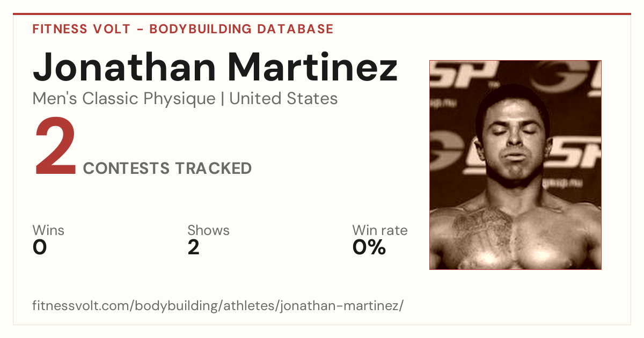Click the red top border line
This screenshot has width=644, height=338.
point(322,14)
